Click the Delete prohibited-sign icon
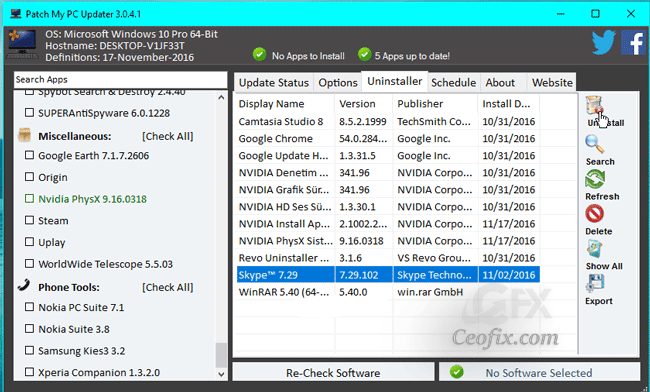Viewport: 650px width, 392px height. pyautogui.click(x=594, y=214)
